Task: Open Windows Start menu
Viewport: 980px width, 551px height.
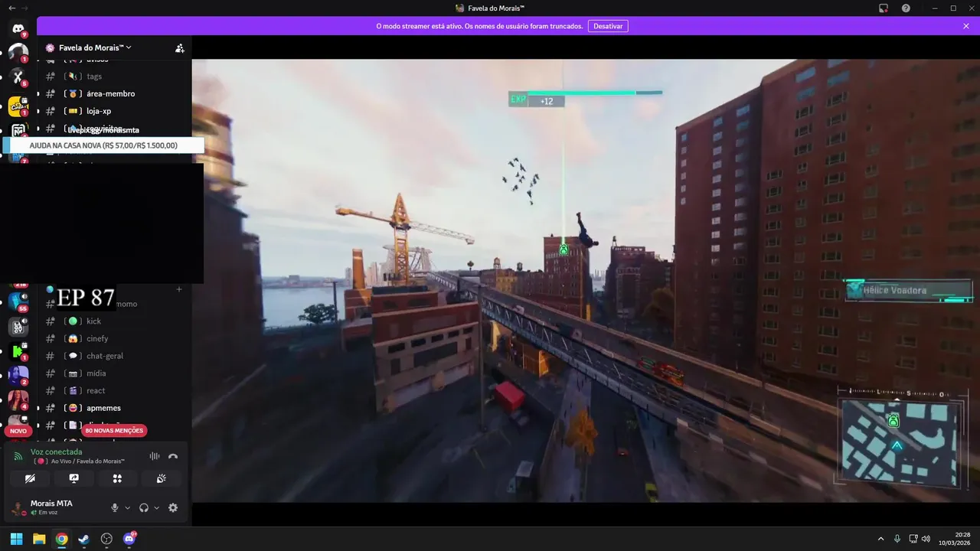Action: tap(16, 539)
